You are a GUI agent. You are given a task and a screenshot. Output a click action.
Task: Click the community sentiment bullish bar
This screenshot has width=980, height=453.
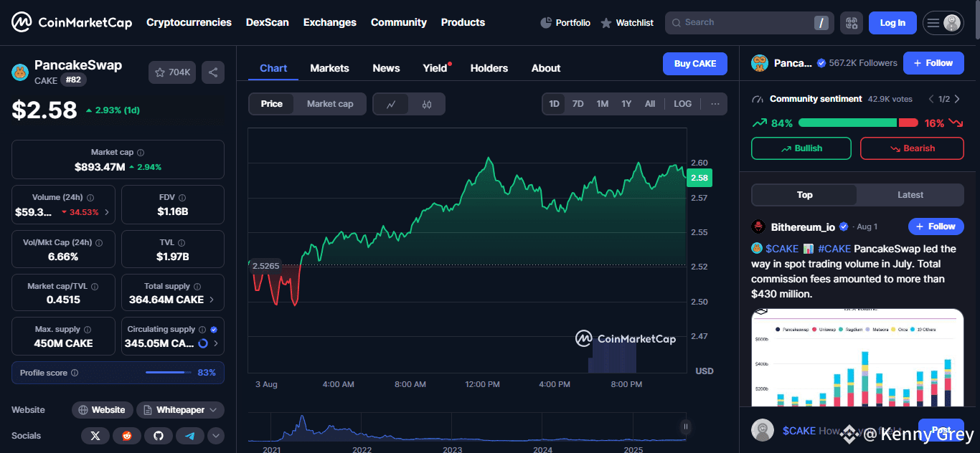pyautogui.click(x=847, y=123)
